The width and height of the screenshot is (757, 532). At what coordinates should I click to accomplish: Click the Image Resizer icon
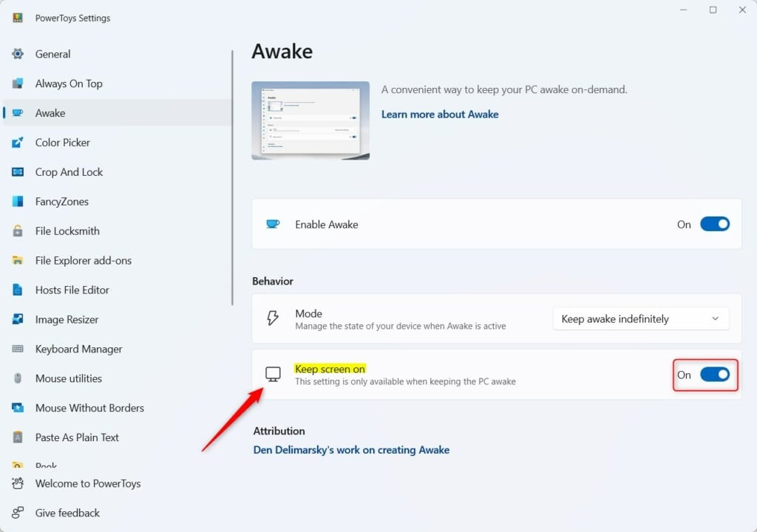(18, 319)
